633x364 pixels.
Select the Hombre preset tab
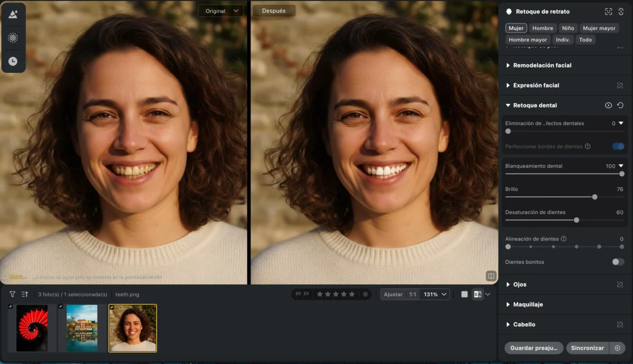542,28
